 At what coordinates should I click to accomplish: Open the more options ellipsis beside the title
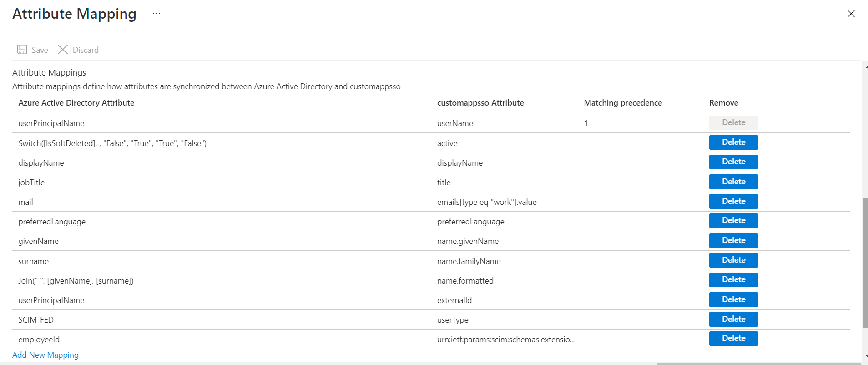[156, 14]
